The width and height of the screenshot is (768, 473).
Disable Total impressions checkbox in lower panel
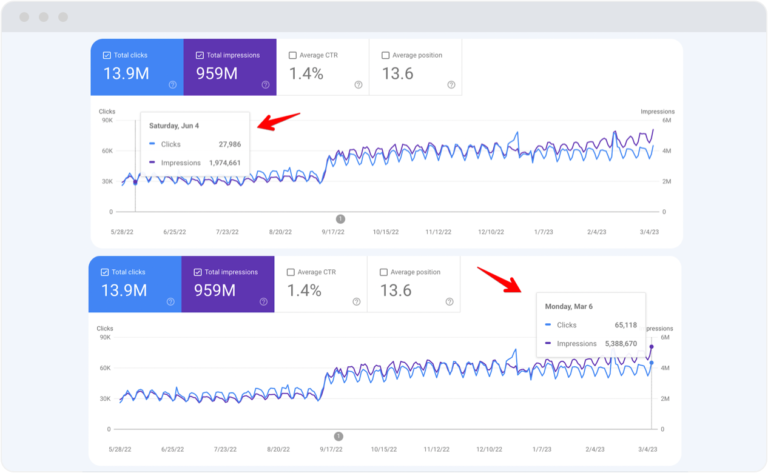[x=199, y=272]
